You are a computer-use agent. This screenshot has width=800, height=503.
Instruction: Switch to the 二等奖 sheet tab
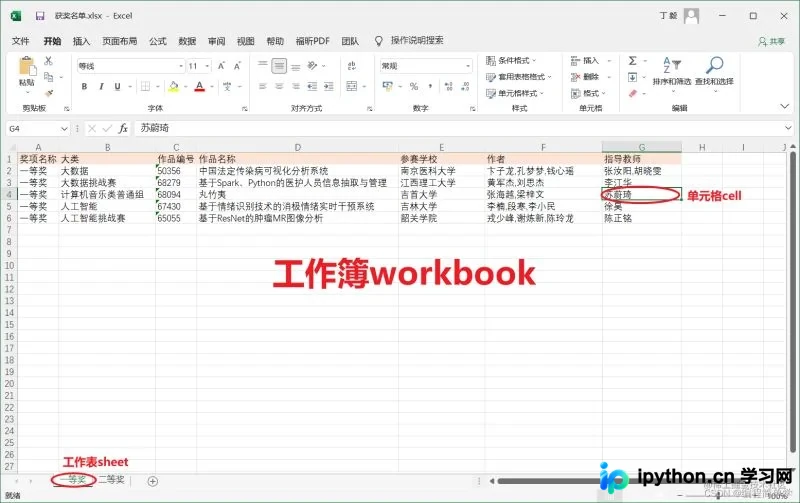(112, 480)
